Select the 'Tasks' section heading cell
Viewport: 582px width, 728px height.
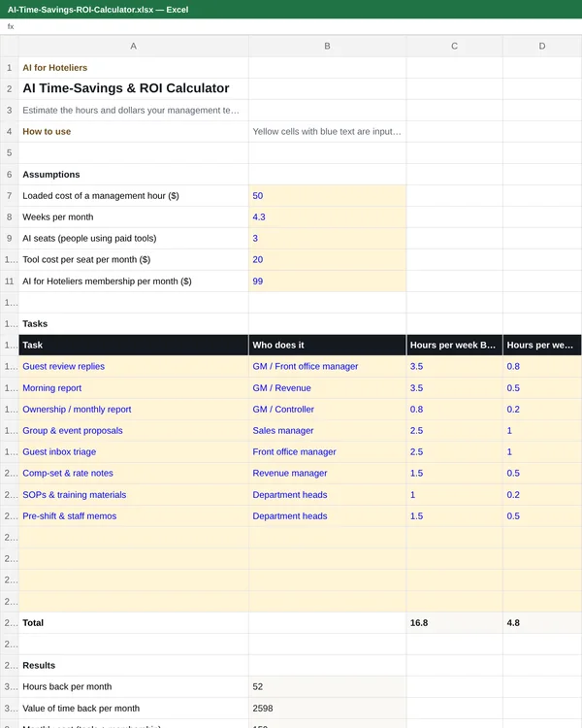(133, 323)
